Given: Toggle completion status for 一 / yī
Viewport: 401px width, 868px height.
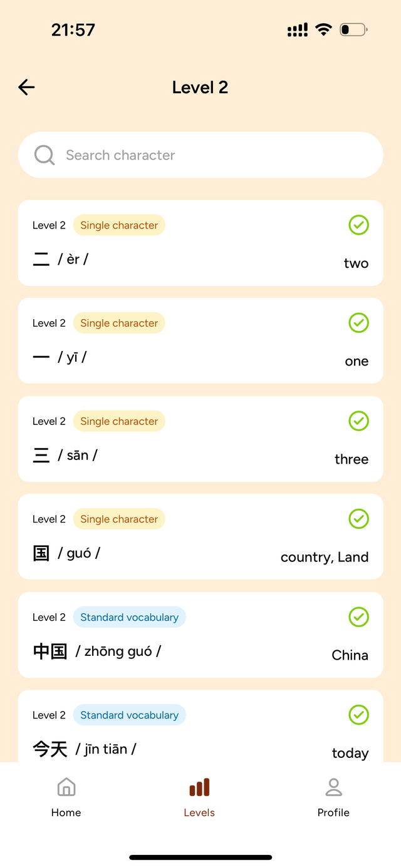Looking at the screenshot, I should click(358, 323).
